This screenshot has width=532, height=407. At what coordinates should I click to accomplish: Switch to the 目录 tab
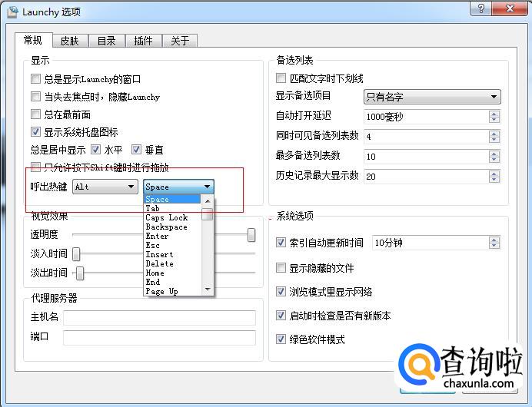pyautogui.click(x=106, y=41)
